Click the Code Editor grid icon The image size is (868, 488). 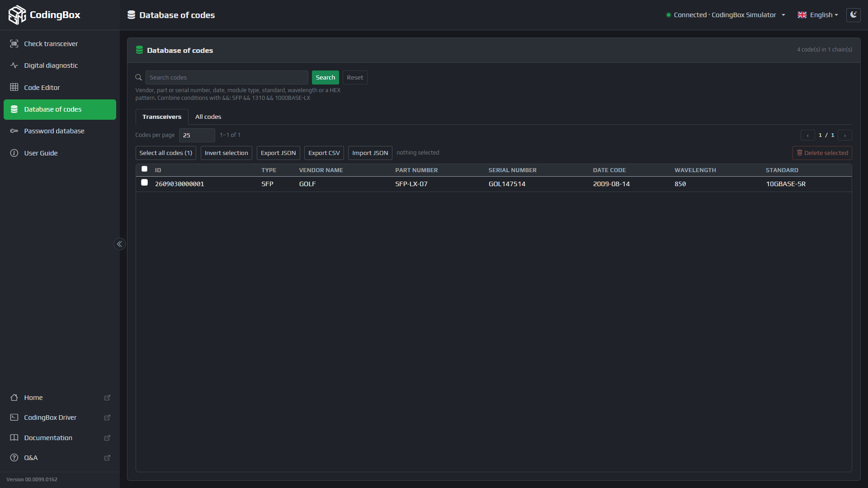[14, 88]
